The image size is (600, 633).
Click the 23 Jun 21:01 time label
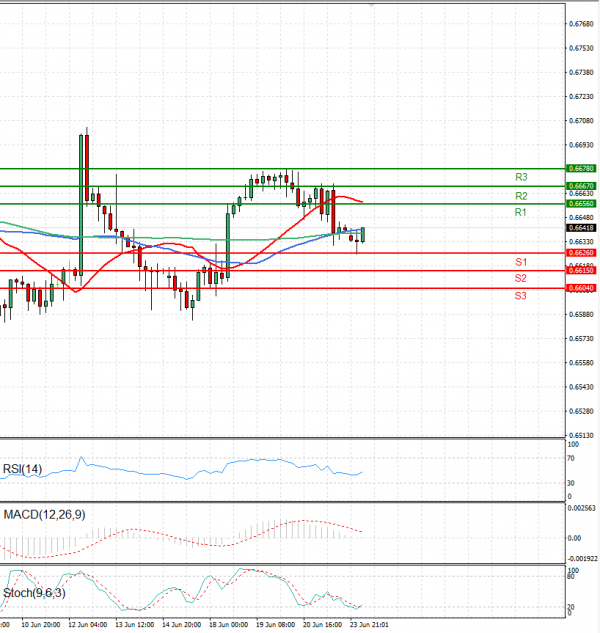click(369, 625)
